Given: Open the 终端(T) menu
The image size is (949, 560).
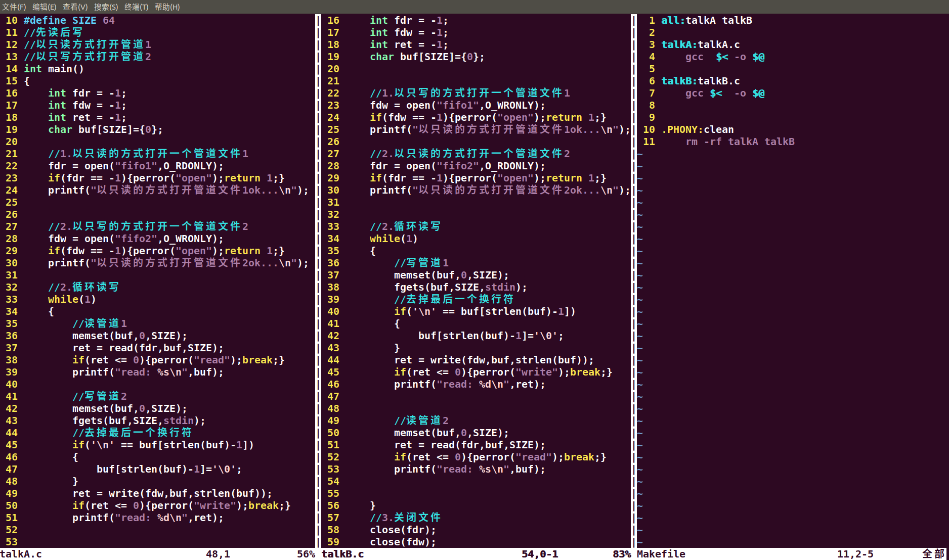Looking at the screenshot, I should [136, 7].
